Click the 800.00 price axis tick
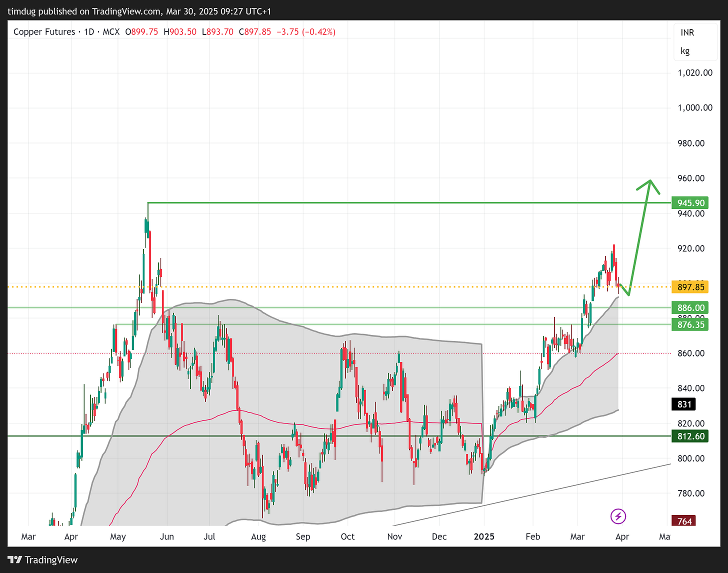This screenshot has height=573, width=728. (691, 458)
